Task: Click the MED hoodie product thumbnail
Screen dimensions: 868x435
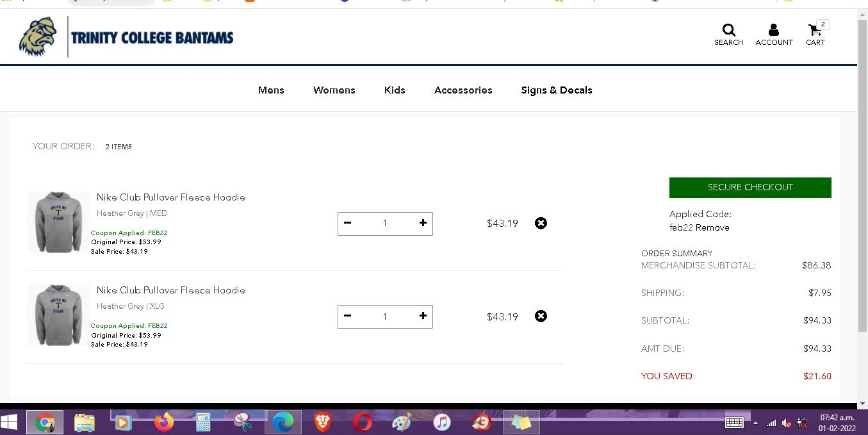Action: (x=58, y=222)
